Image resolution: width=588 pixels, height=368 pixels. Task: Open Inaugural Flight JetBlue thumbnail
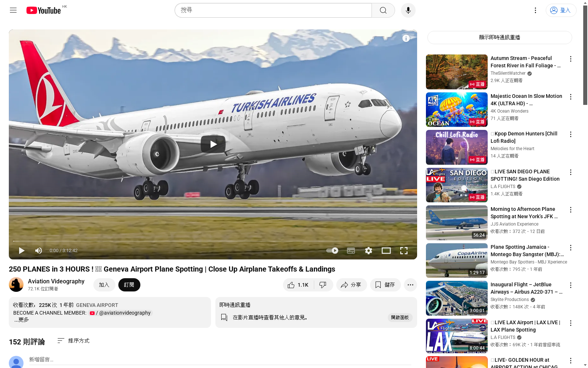(457, 298)
